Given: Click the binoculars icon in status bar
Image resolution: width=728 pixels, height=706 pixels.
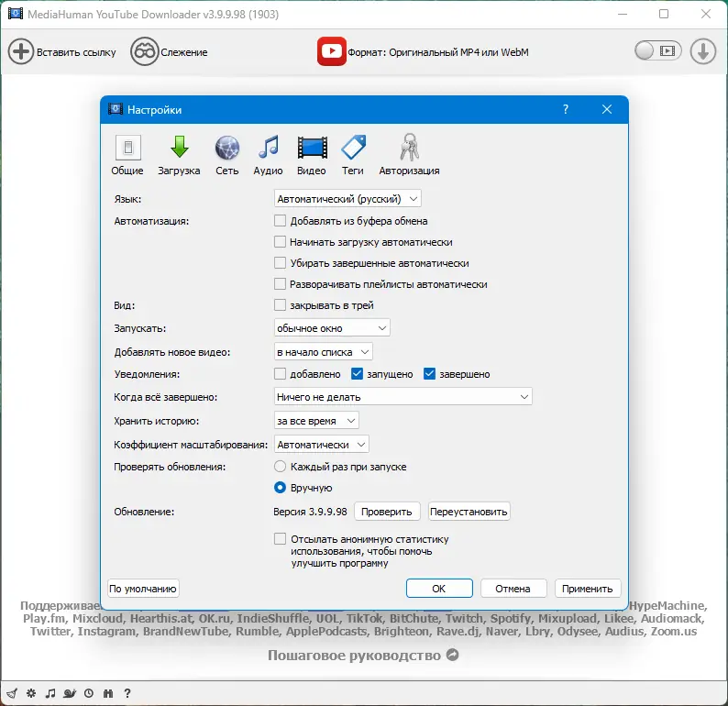Looking at the screenshot, I should [108, 693].
